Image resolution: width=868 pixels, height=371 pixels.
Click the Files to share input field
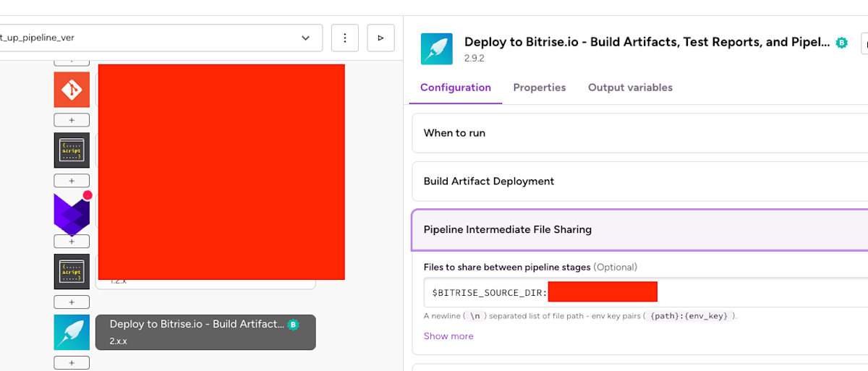tap(646, 292)
